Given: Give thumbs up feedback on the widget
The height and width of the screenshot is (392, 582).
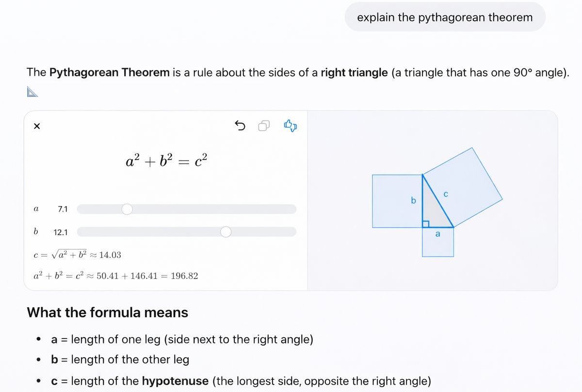Looking at the screenshot, I should tap(288, 123).
